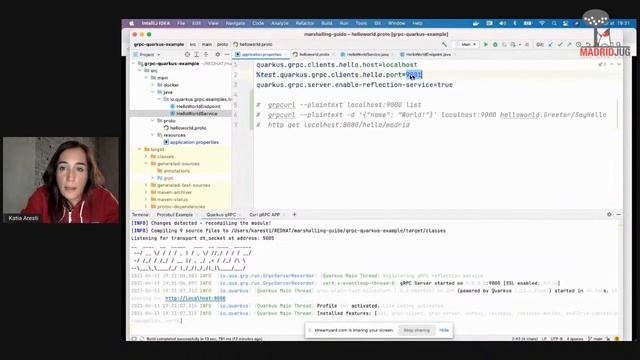Click the editor vertical scrollbar
Viewport: 640px width, 360px height.
618,114
